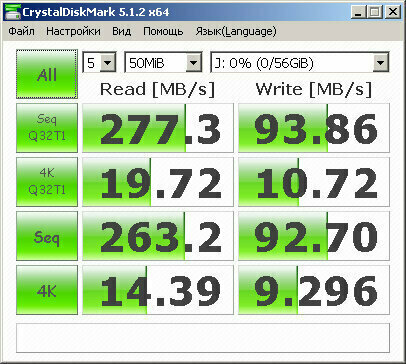406x364 pixels.
Task: Open the 50MiB test size dropdown
Action: [x=163, y=62]
